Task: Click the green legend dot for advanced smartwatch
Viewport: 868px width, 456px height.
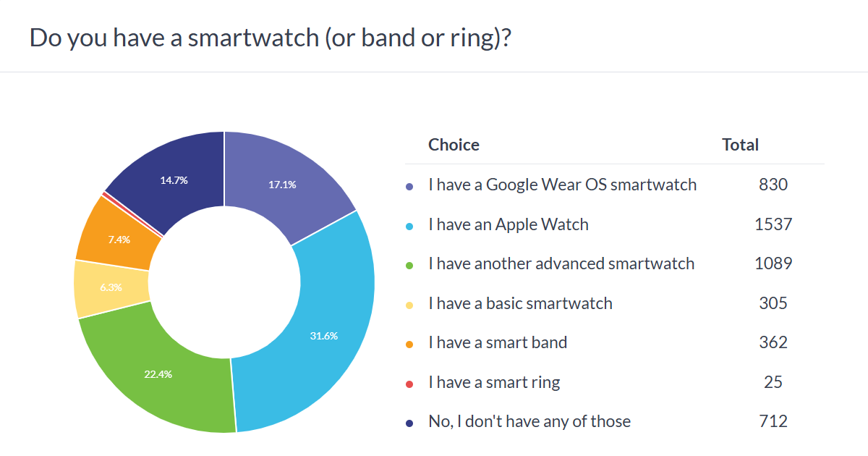Action: (x=409, y=265)
